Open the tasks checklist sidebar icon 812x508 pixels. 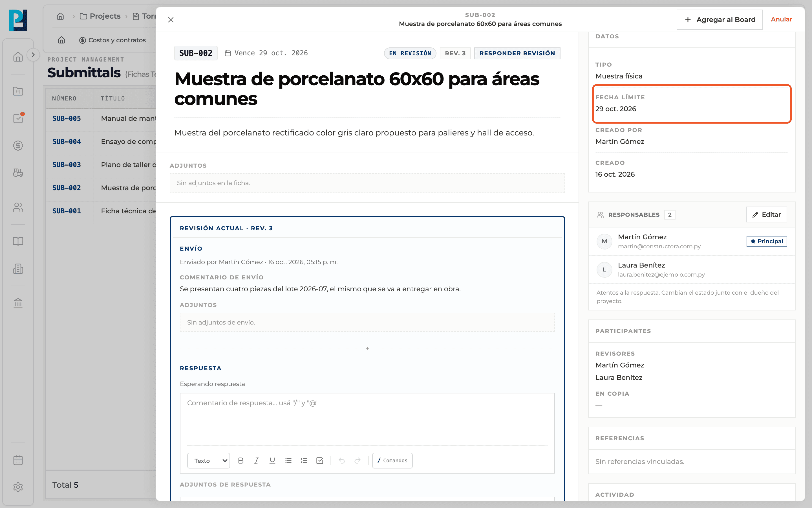click(18, 118)
